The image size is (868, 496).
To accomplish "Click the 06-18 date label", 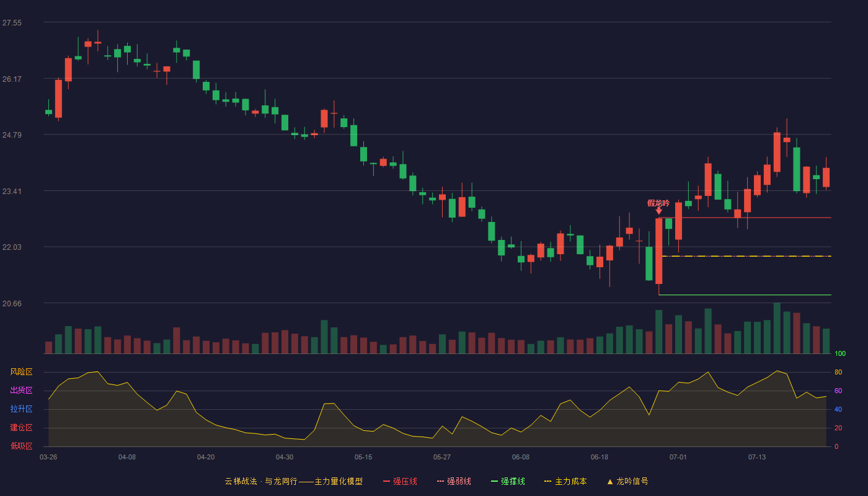I will (x=600, y=457).
